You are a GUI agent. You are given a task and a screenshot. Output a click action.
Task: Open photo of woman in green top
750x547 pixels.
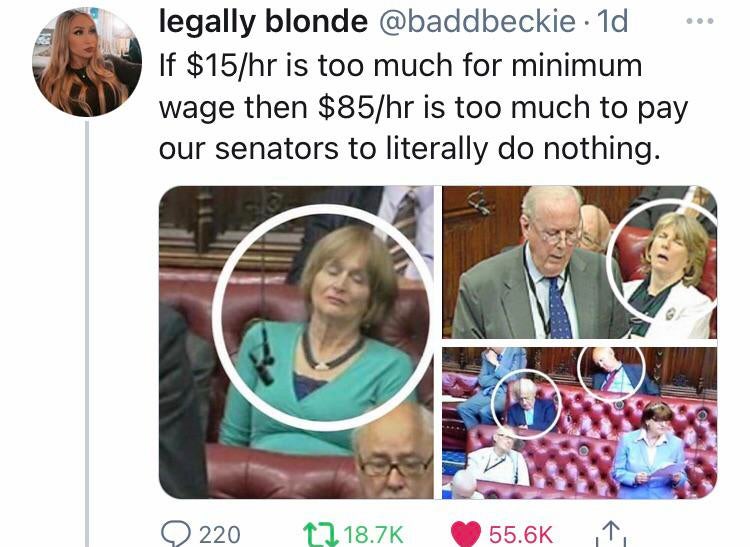[296, 342]
